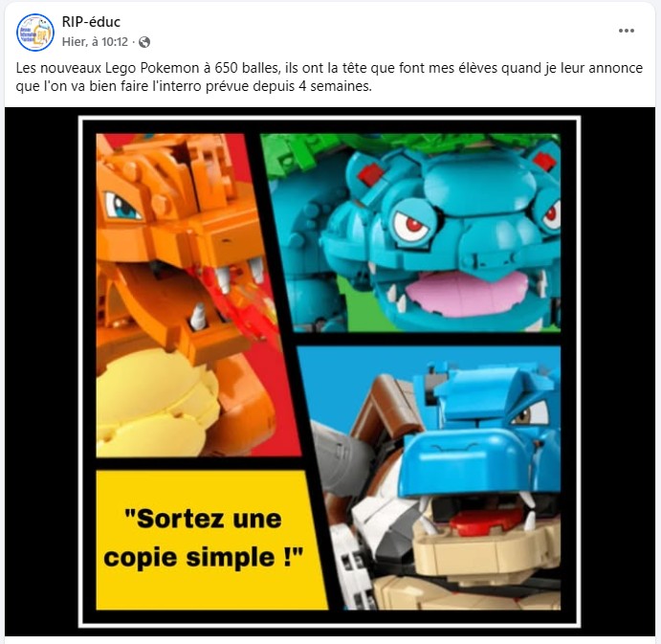Image resolution: width=661 pixels, height=644 pixels.
Task: Click the yellow "Sortez une copie simple" caption
Action: tap(205, 539)
